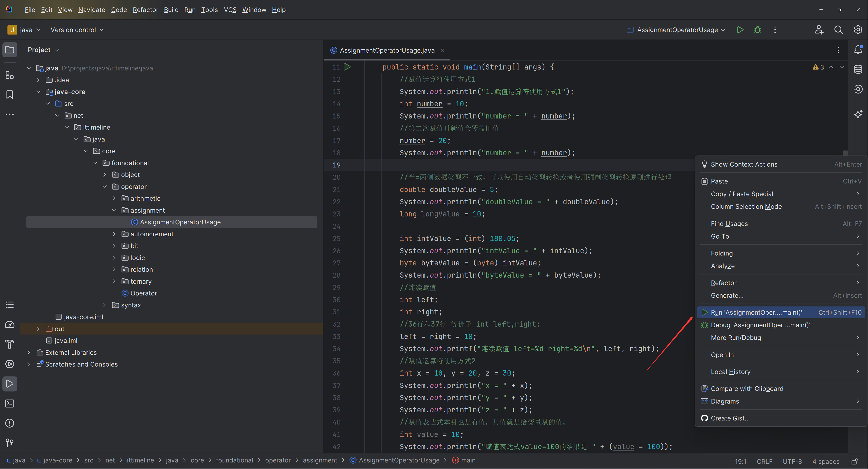
Task: Open the Run tool window icon
Action: pos(10,384)
